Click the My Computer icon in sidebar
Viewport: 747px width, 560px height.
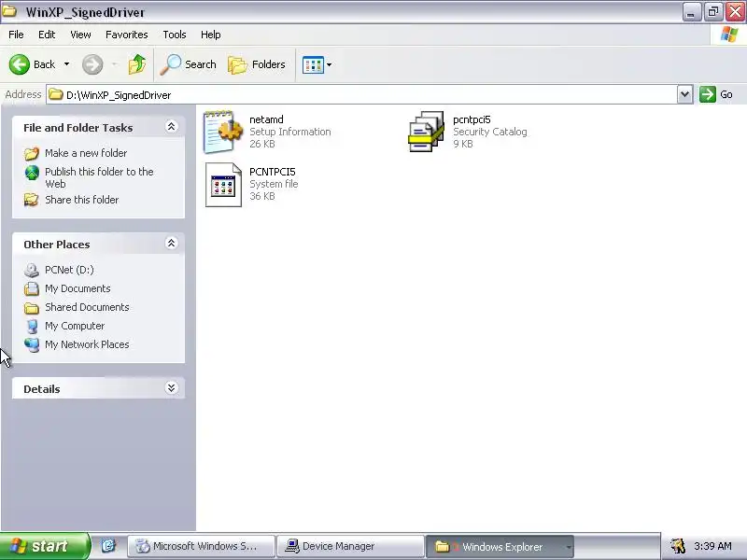[32, 326]
